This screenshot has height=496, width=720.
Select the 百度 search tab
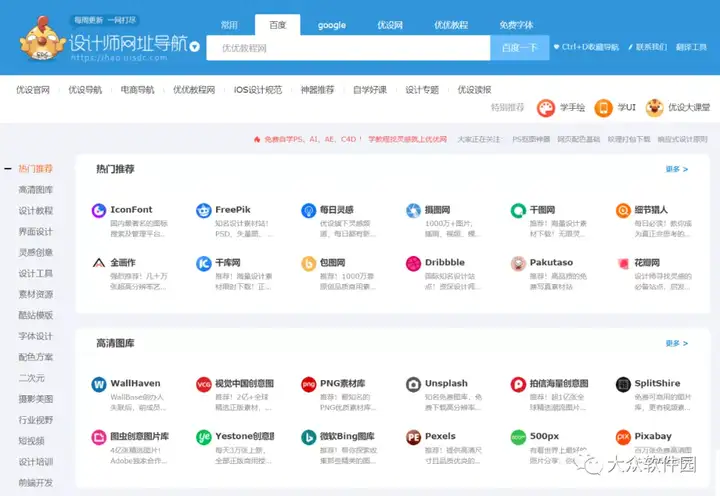coord(278,25)
